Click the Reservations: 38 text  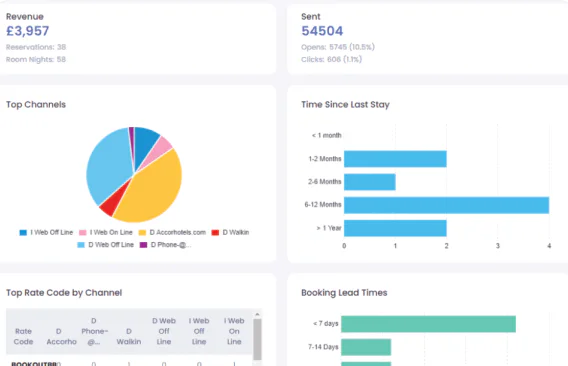(36, 47)
